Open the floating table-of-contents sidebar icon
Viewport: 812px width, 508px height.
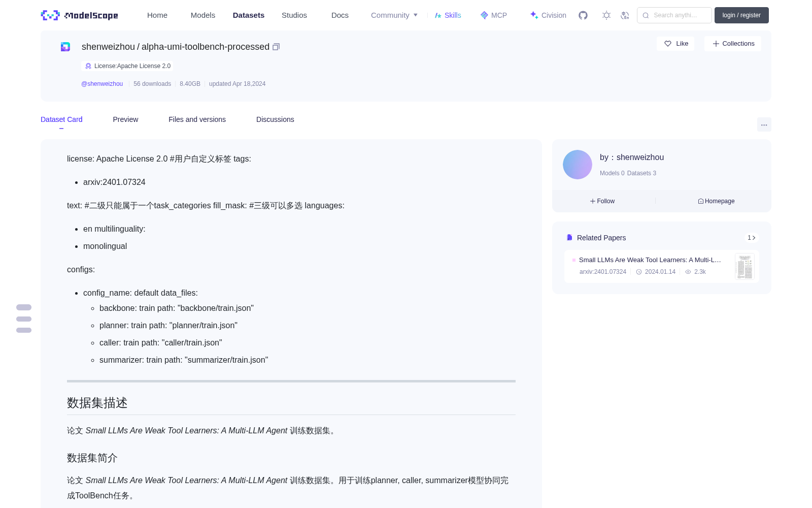point(24,319)
